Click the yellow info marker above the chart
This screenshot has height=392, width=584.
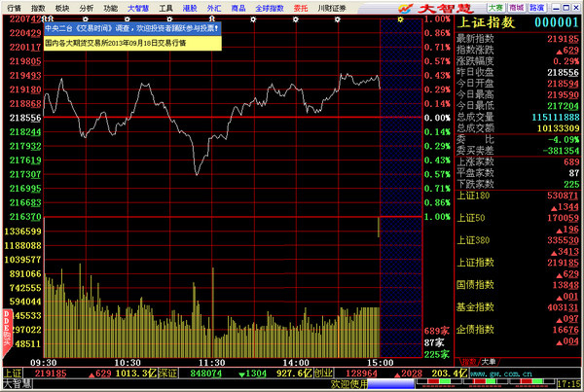tap(400, 19)
